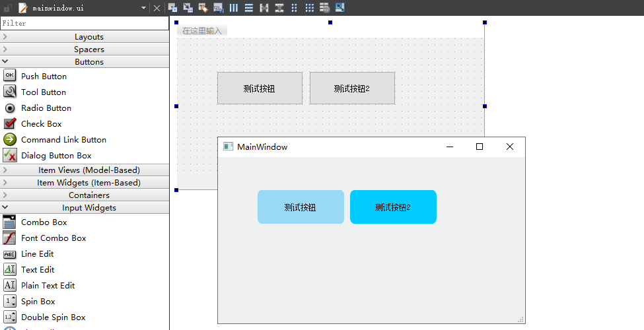Apply Lay Out Horizontally
The width and height of the screenshot is (644, 330).
[234, 7]
